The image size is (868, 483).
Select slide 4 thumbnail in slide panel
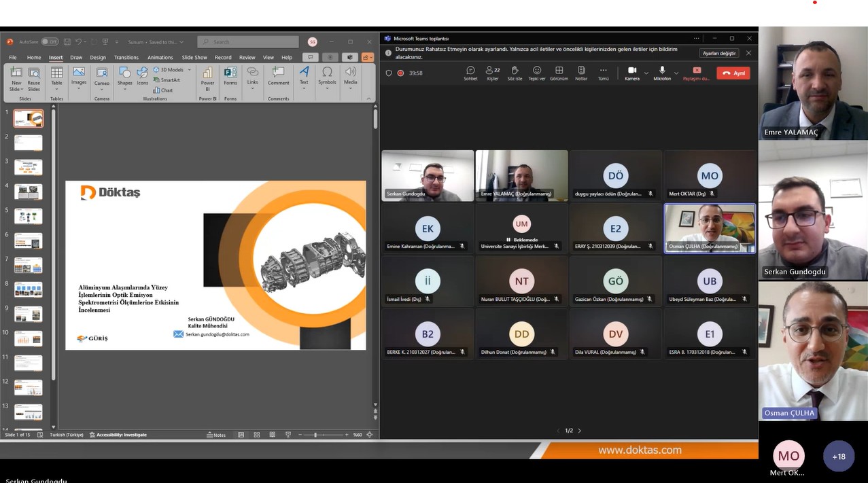coord(28,192)
